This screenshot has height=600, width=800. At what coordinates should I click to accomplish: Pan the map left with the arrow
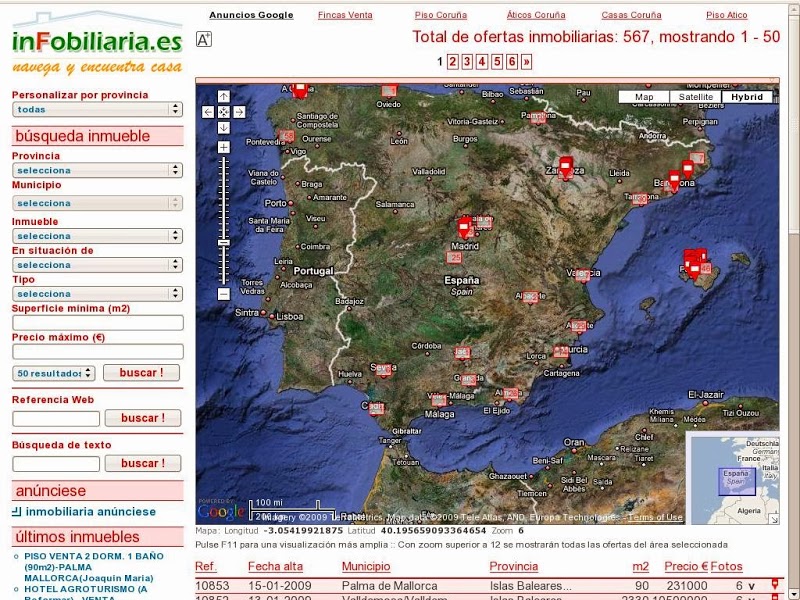tap(208, 112)
